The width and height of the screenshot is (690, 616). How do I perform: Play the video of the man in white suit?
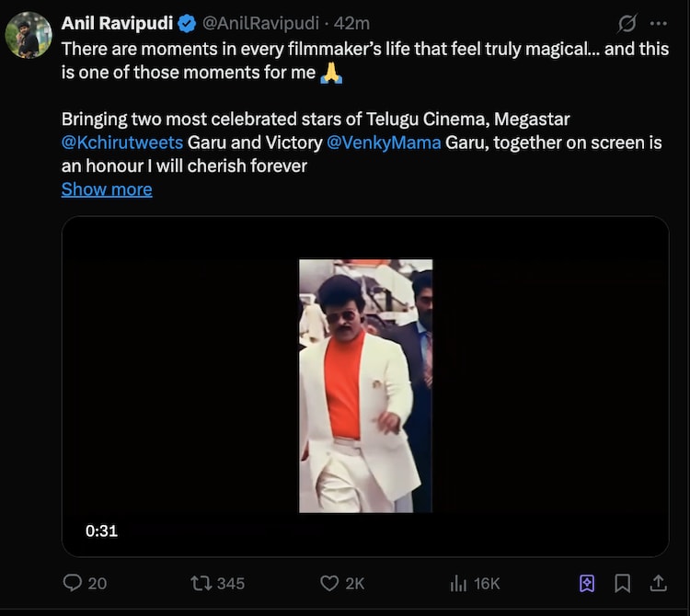[x=365, y=386]
